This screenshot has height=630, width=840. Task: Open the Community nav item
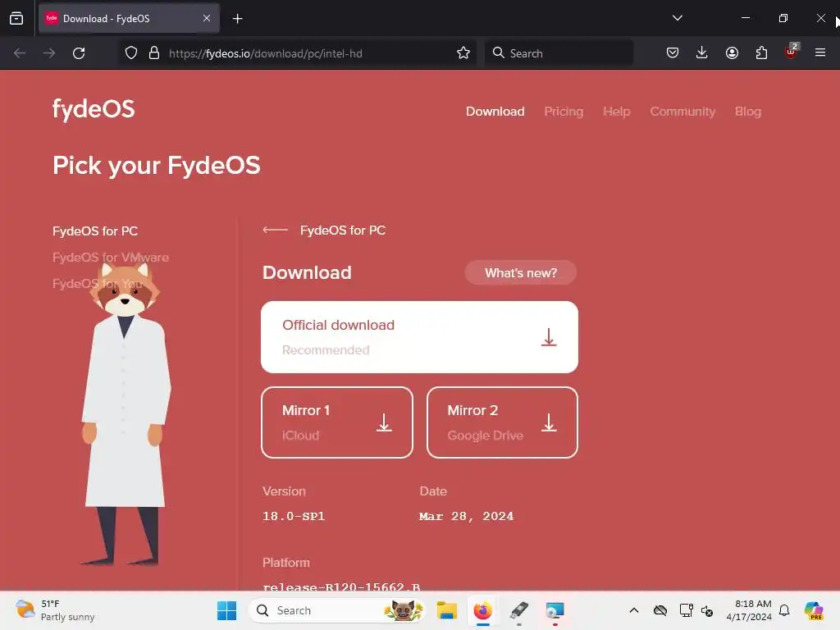point(682,112)
